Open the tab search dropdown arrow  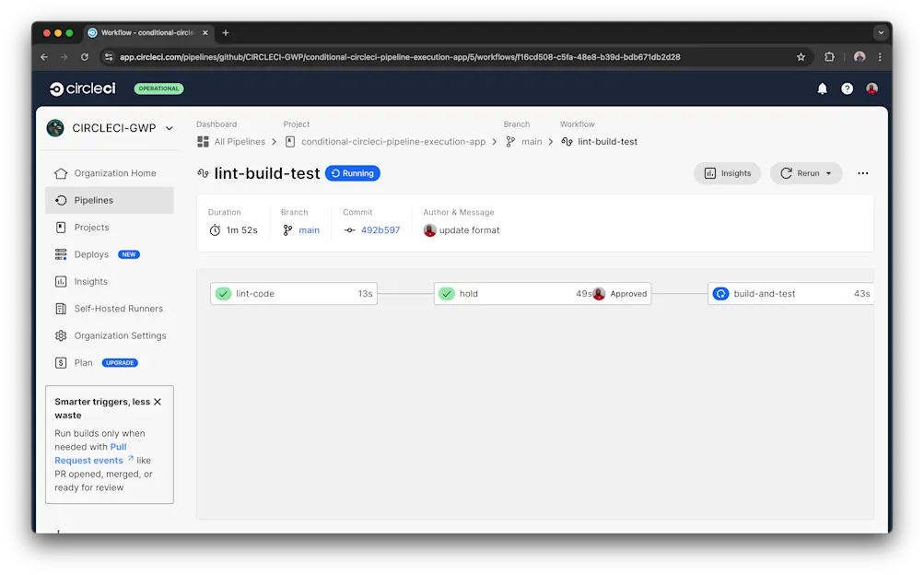[x=881, y=33]
